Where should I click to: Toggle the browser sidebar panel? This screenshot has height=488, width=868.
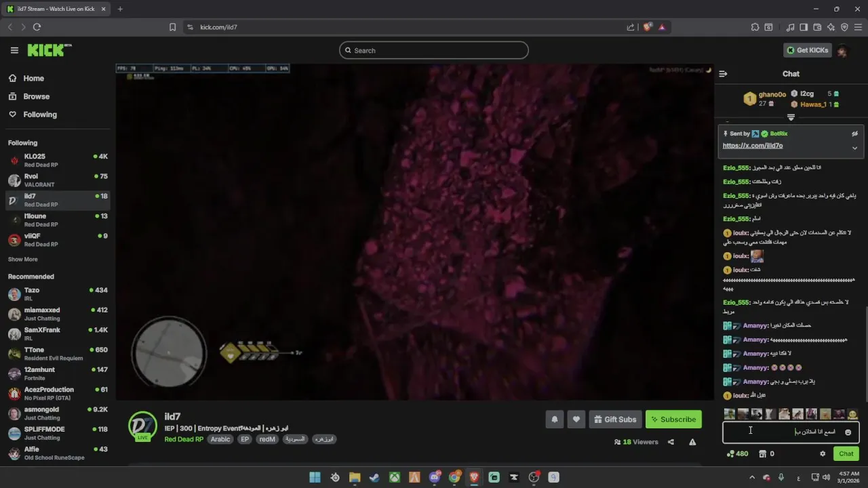[804, 27]
